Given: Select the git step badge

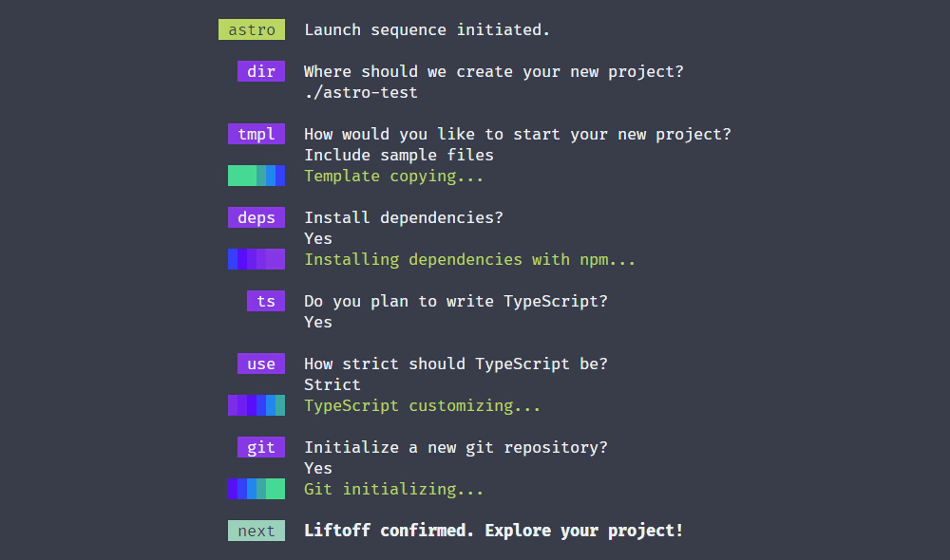Looking at the screenshot, I should [261, 447].
